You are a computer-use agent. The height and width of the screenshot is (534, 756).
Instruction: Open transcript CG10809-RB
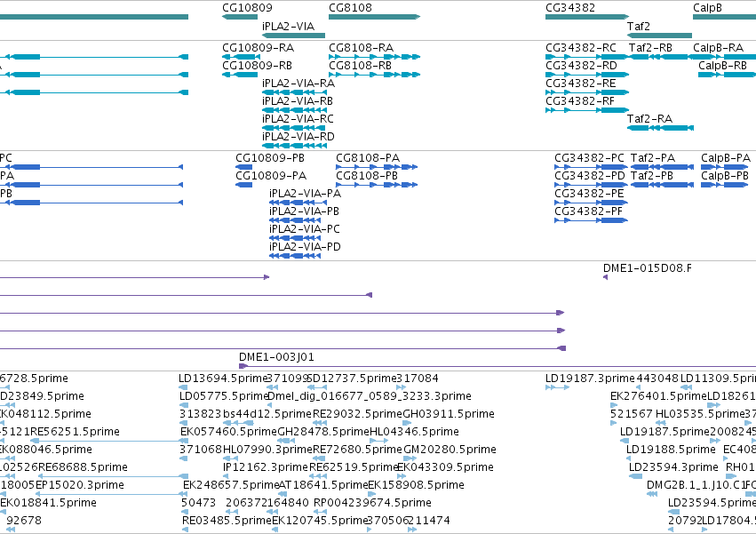[x=258, y=65]
